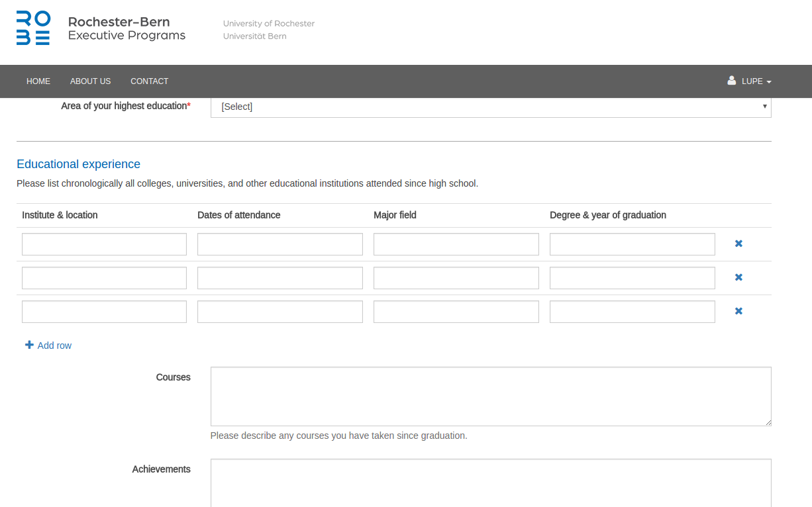Click the plus icon for Add row
Screen dimensions: 812x507
(x=29, y=345)
